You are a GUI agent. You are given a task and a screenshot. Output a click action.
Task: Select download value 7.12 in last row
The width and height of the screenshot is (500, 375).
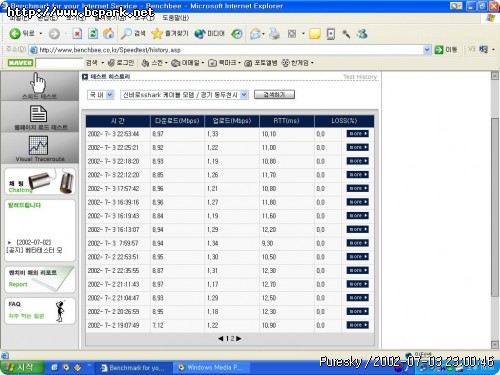coord(158,325)
